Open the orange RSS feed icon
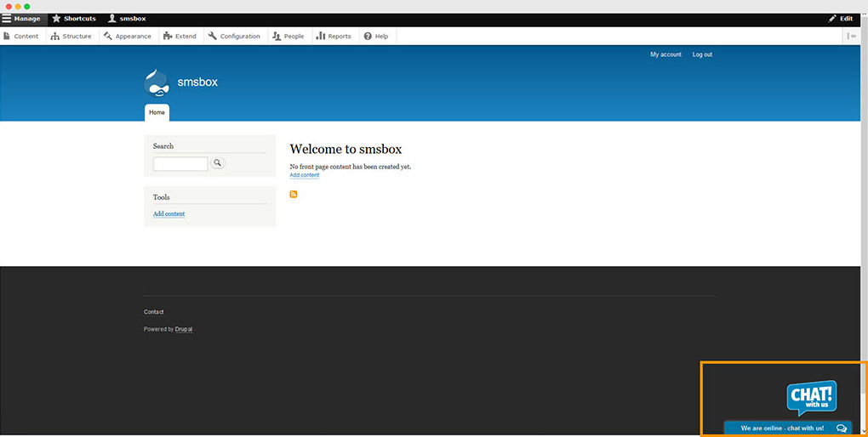 coord(294,194)
